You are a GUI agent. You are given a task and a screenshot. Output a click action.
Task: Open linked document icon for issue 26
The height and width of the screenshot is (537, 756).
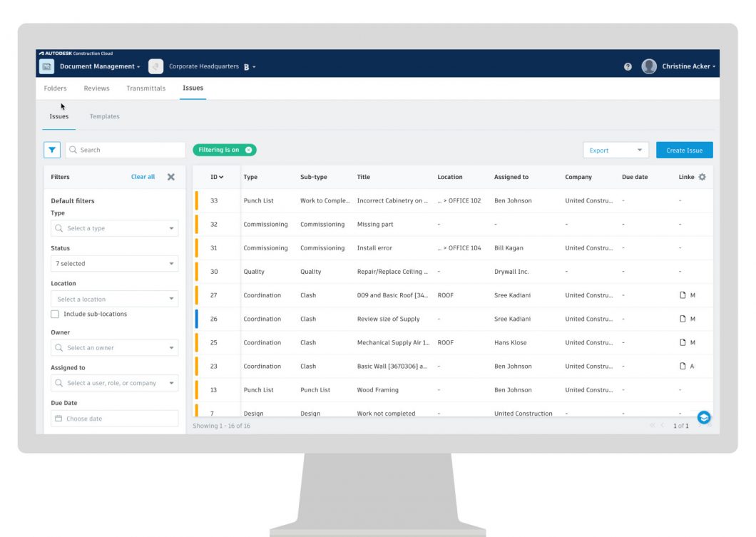click(x=683, y=319)
